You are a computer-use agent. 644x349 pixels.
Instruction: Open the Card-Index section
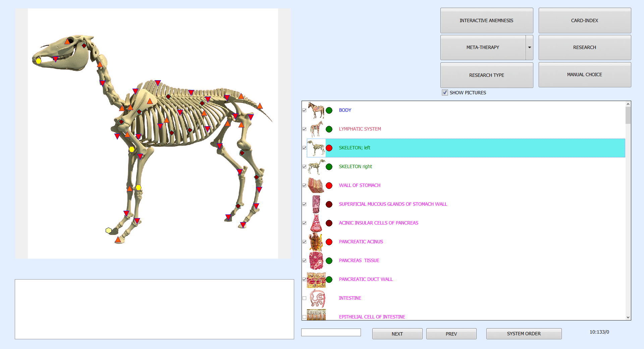[x=584, y=20]
